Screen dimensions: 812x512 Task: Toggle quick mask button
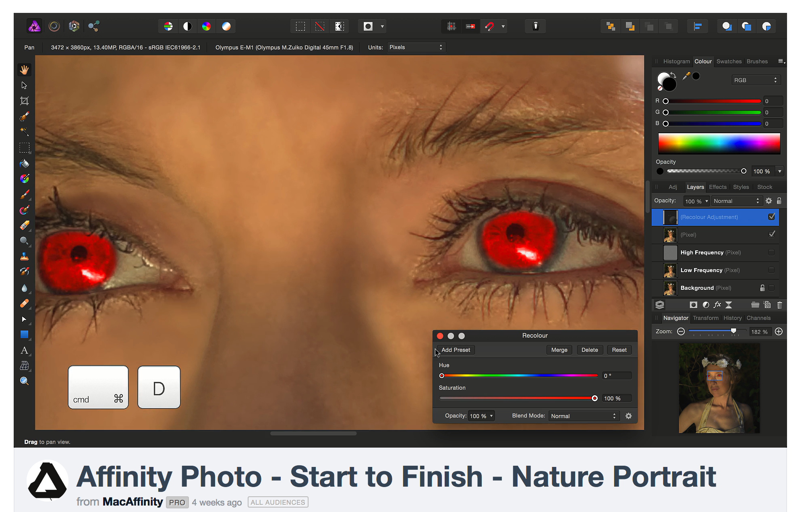point(368,27)
